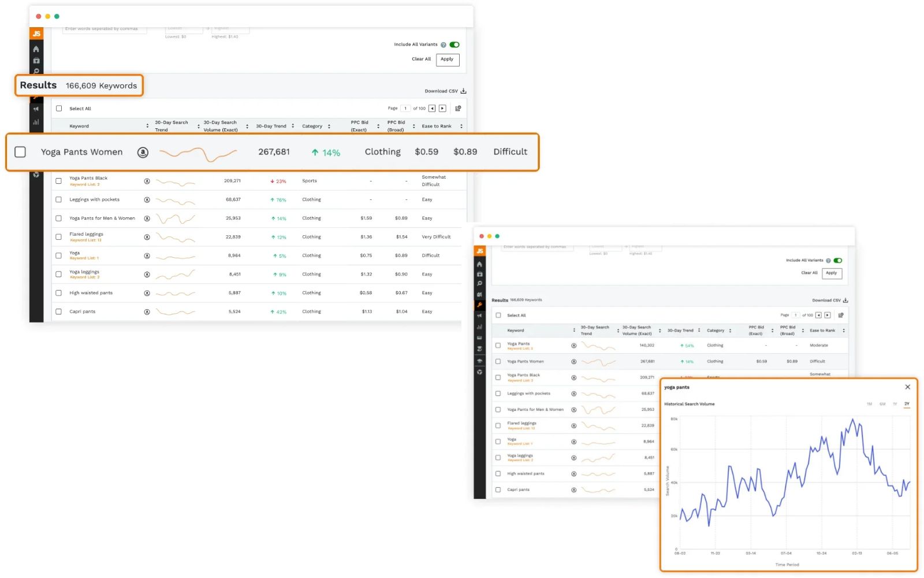The width and height of the screenshot is (924, 578).
Task: Go to the previous page in the smaller window
Action: tap(818, 315)
